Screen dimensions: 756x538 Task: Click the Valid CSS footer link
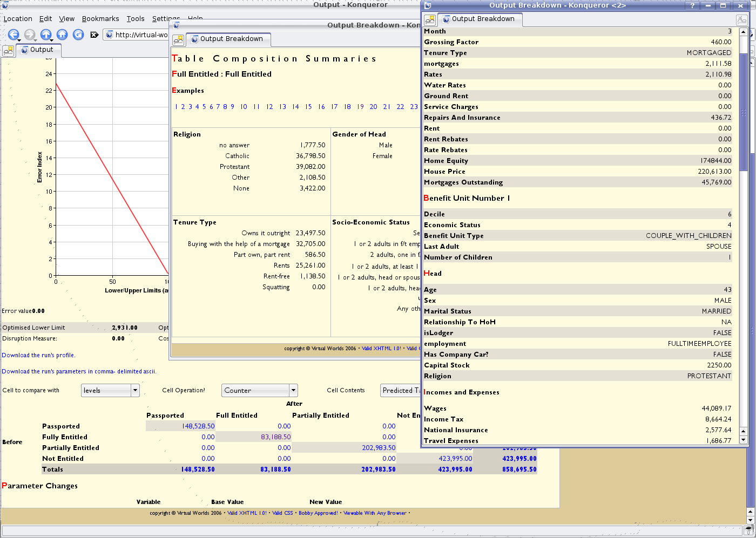coord(283,513)
